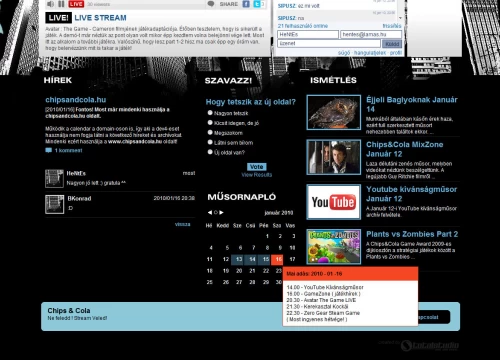
Task: Select the 'Nagyon tetszik' poll option
Action: pyautogui.click(x=210, y=113)
